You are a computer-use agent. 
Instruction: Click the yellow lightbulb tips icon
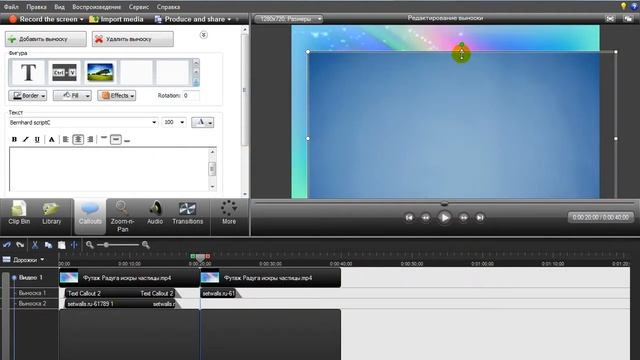pyautogui.click(x=623, y=6)
